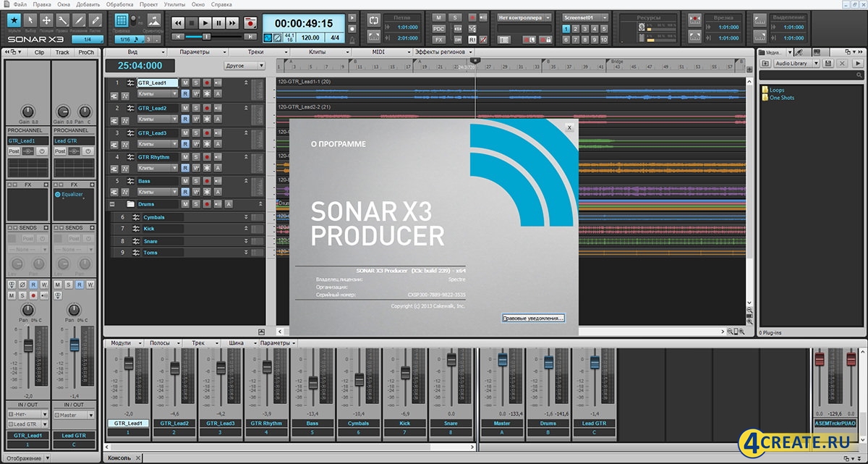Click the Punch record icon
The width and height of the screenshot is (868, 464).
pos(695,20)
